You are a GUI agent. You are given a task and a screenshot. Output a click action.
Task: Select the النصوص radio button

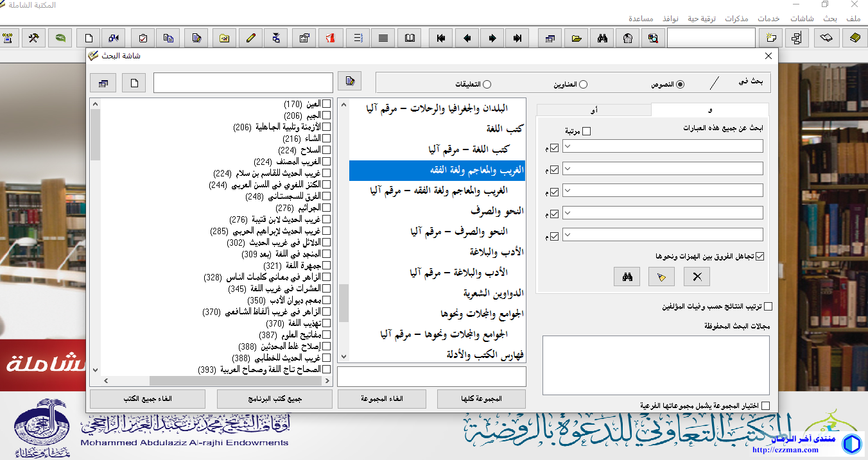click(680, 84)
